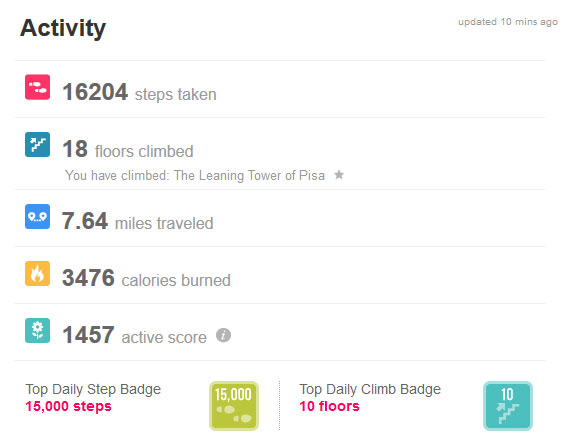Click the Activity heading

coord(63,28)
